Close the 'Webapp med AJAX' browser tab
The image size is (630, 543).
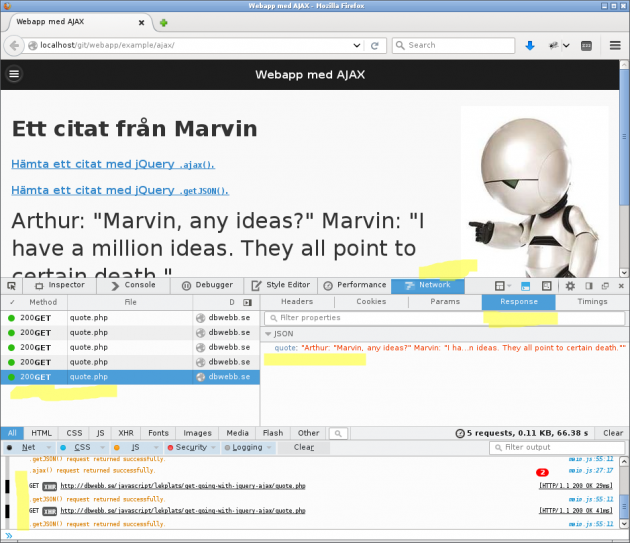pos(141,23)
